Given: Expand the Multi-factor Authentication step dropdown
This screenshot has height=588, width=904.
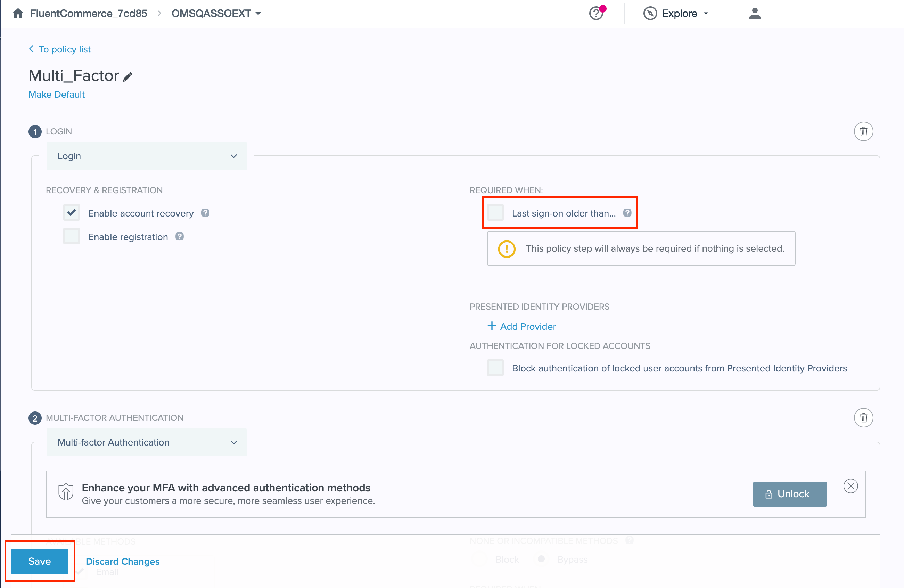Looking at the screenshot, I should (146, 442).
